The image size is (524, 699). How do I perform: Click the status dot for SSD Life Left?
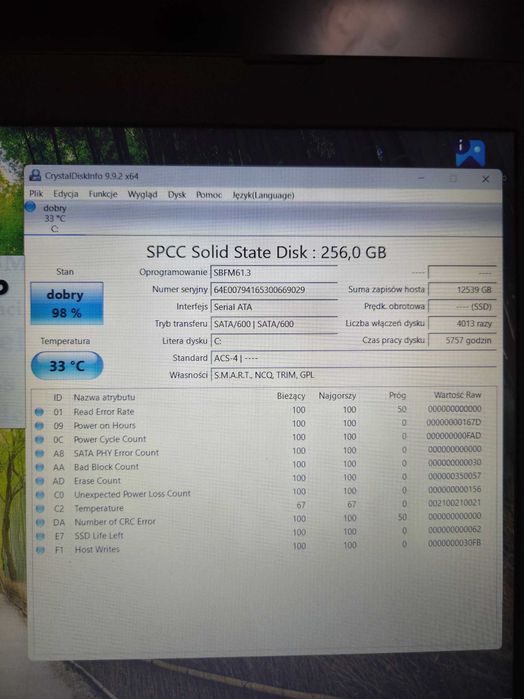click(40, 536)
